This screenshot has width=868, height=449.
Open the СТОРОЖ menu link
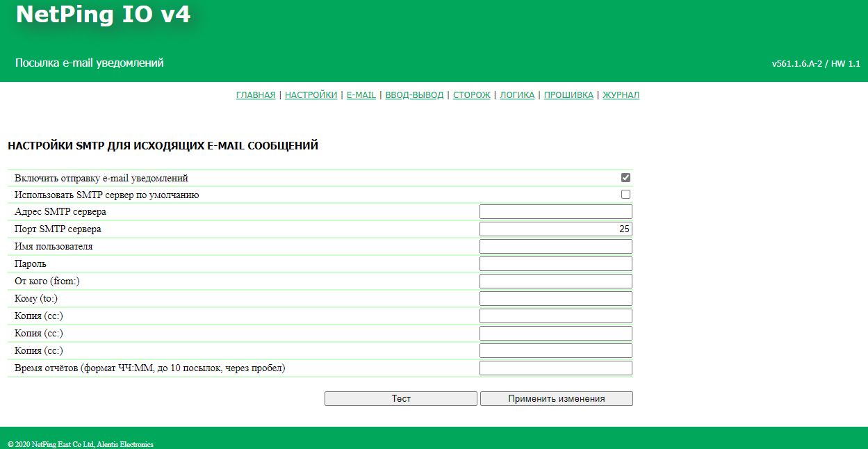click(x=472, y=95)
